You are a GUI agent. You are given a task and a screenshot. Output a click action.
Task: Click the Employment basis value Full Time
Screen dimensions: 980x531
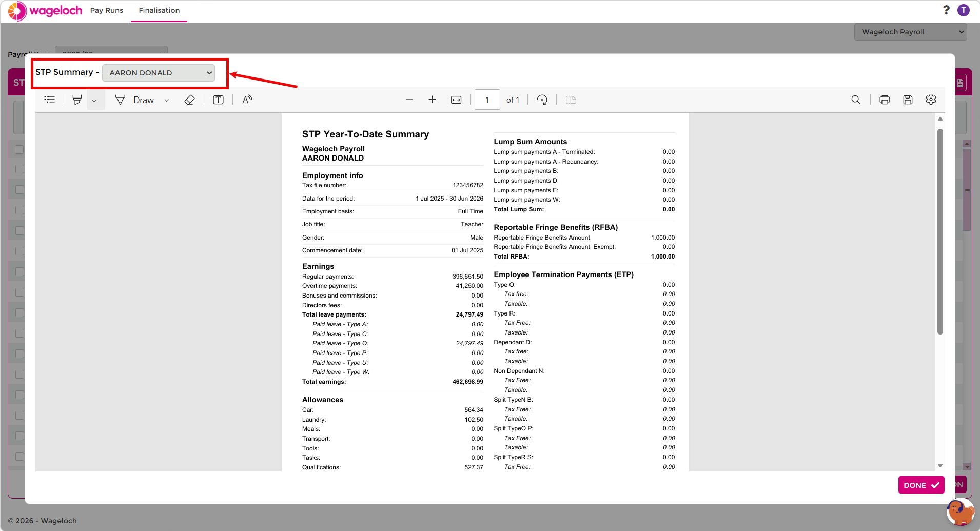coord(471,211)
